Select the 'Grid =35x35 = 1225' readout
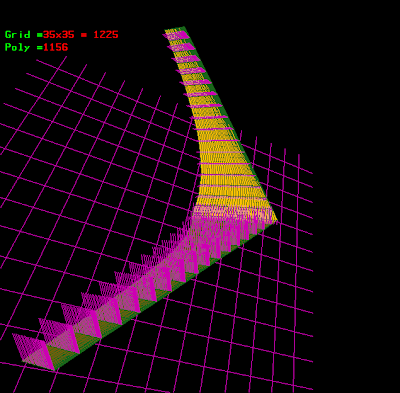Screen dimensions: 400x393 pos(62,35)
